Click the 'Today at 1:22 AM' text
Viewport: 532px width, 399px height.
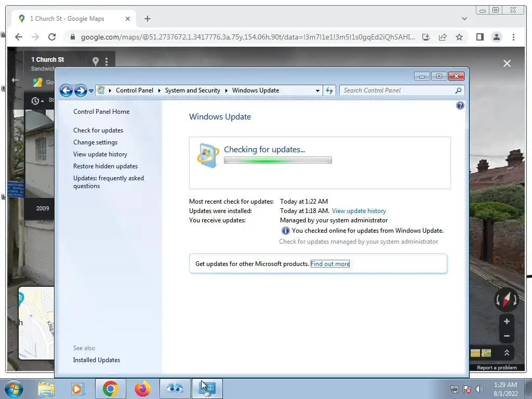(303, 202)
